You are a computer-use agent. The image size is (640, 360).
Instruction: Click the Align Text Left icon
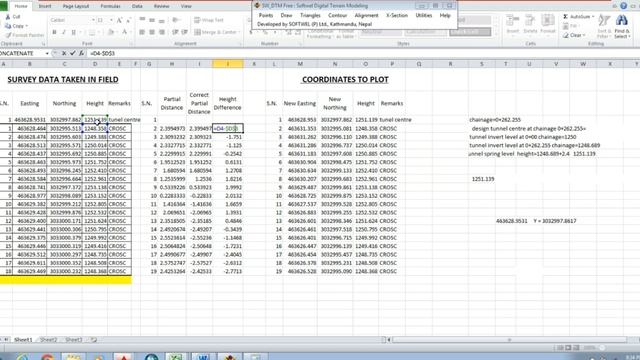[142, 32]
